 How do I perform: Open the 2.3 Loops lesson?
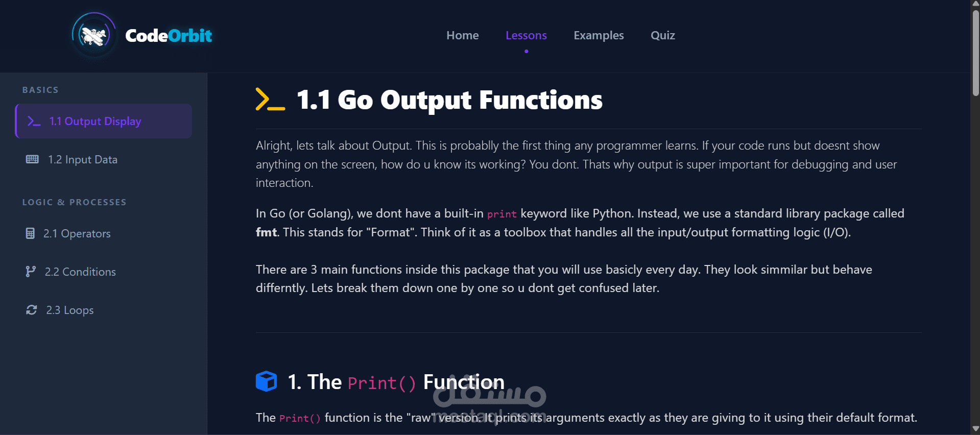(x=70, y=310)
